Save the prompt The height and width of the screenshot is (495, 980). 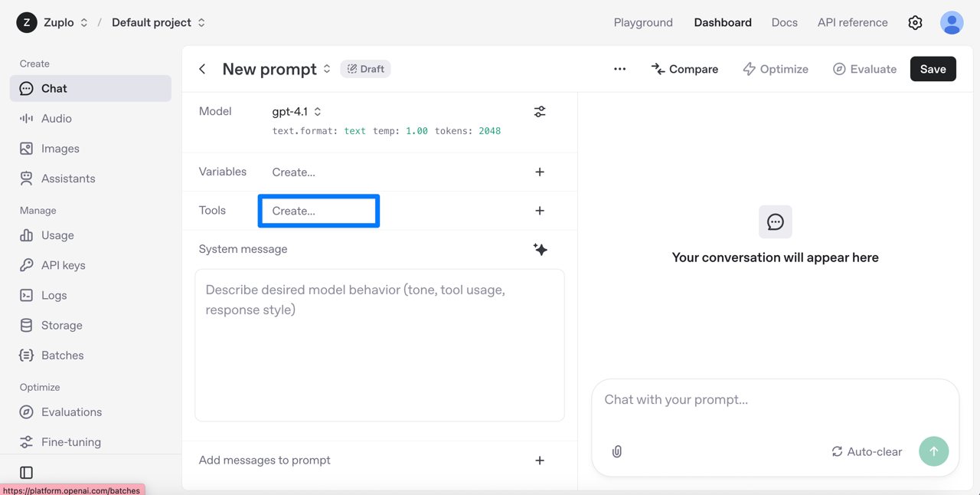click(933, 69)
